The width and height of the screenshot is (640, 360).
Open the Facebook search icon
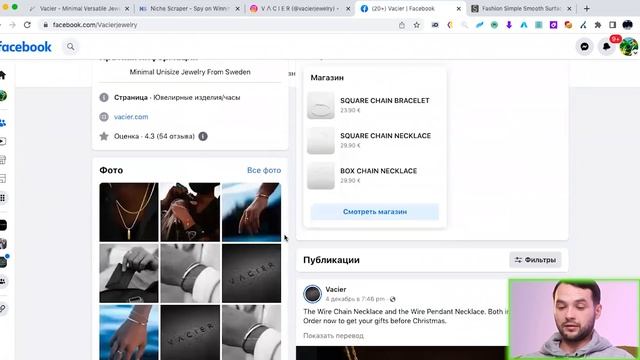coord(71,47)
